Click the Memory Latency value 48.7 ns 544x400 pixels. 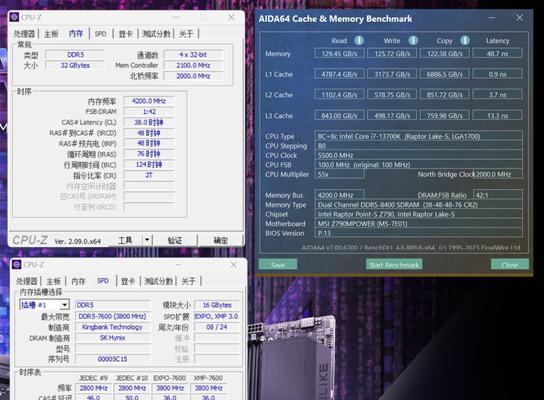(498, 53)
